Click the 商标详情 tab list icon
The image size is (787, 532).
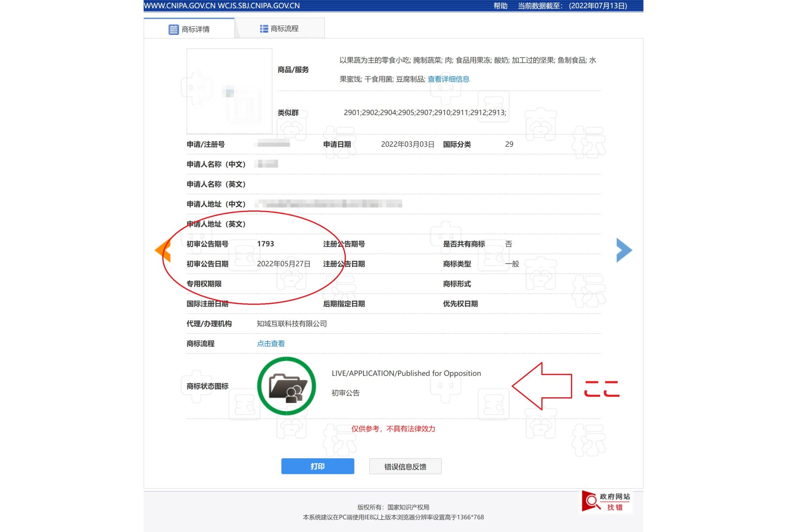(173, 29)
